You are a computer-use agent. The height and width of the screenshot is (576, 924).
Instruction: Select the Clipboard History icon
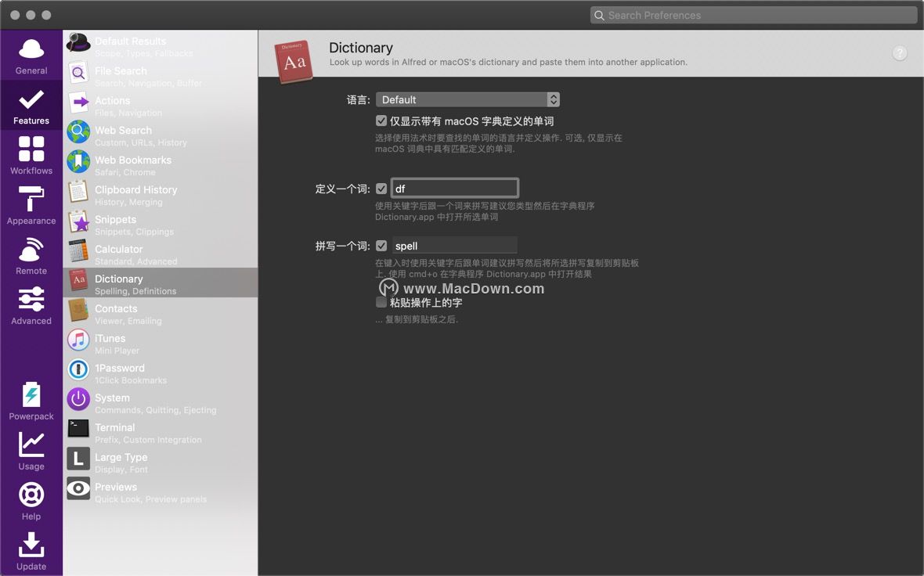click(x=78, y=192)
